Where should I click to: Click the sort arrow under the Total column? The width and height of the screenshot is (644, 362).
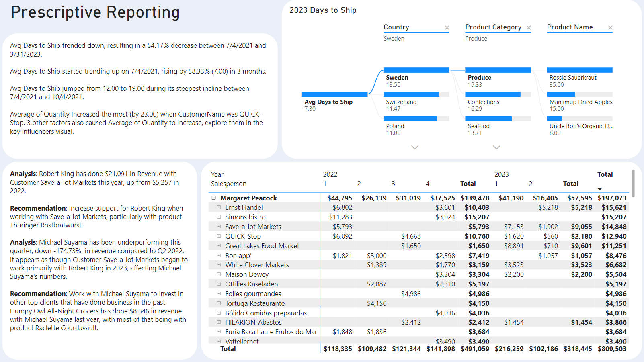pos(600,189)
